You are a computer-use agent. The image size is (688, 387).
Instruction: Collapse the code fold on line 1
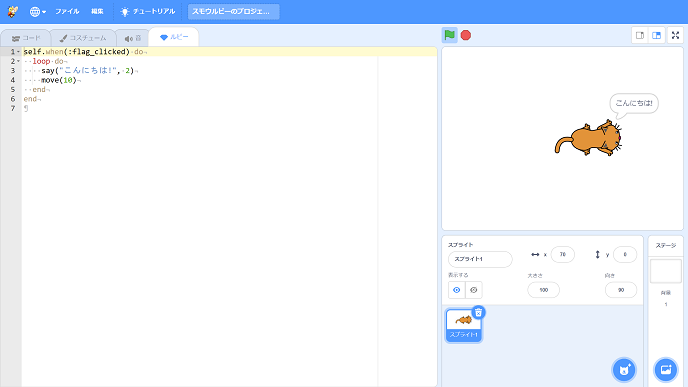(x=18, y=52)
